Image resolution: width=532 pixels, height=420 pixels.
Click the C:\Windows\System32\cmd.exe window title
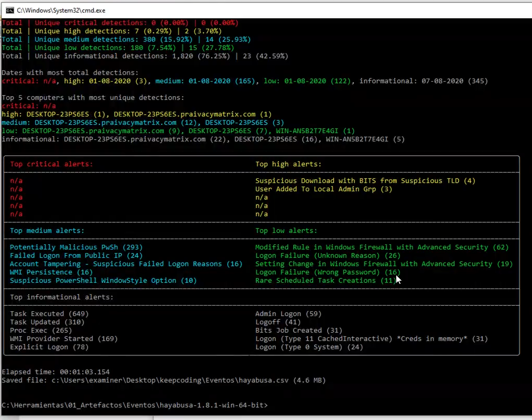[61, 10]
